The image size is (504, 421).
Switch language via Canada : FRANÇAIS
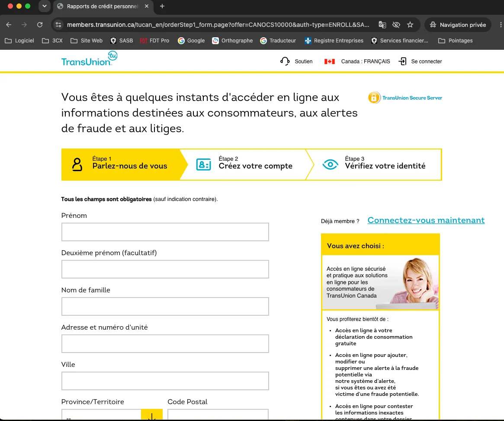tap(366, 62)
